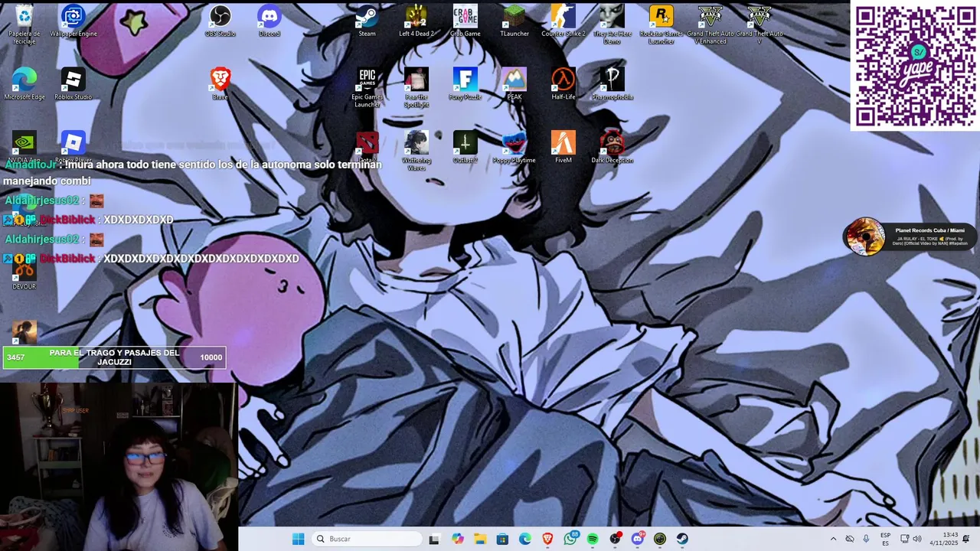Viewport: 980px width, 551px height.
Task: Select the Grand Theft Auto V Enhanced icon
Action: (x=710, y=24)
